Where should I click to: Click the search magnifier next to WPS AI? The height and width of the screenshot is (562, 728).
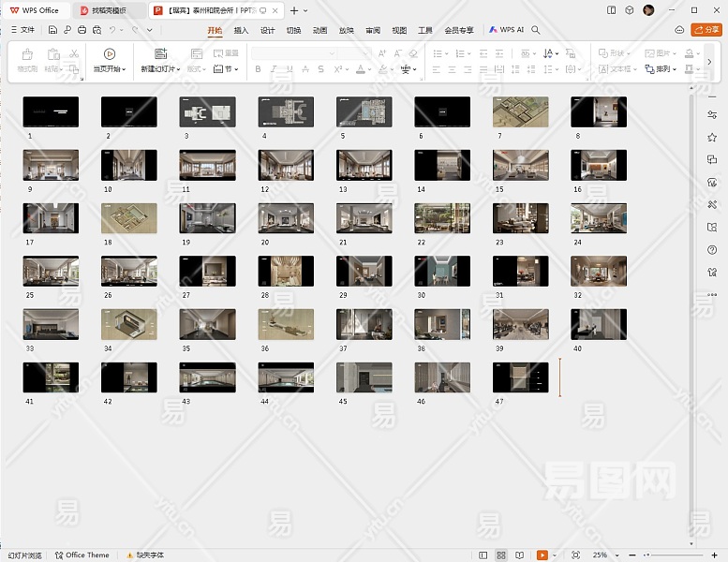click(536, 30)
